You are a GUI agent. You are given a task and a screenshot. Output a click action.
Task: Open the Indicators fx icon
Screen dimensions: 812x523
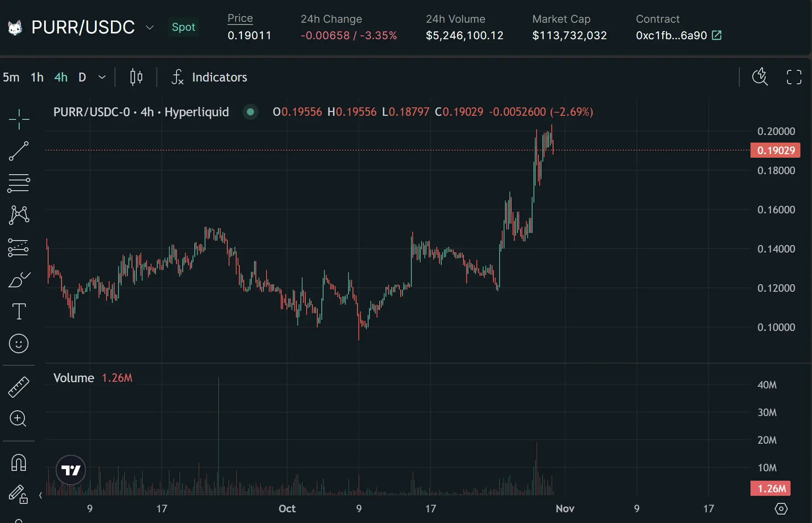(177, 77)
